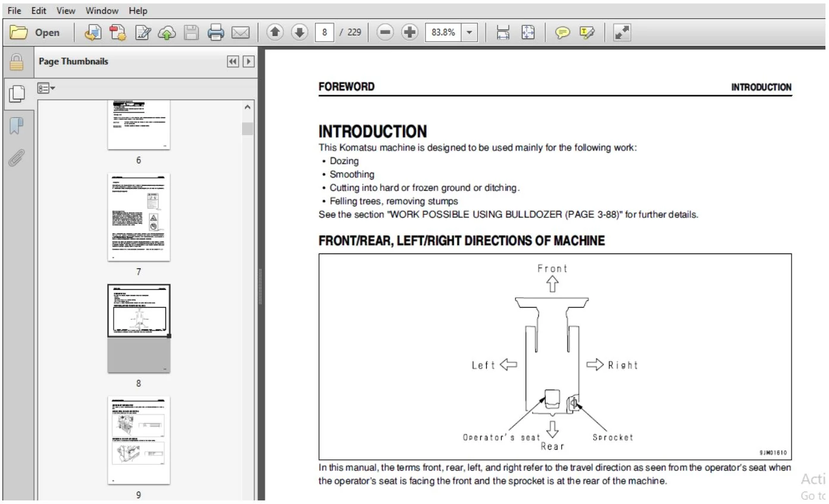Click the 'Dozing' bullet item
The image size is (829, 504).
(344, 161)
